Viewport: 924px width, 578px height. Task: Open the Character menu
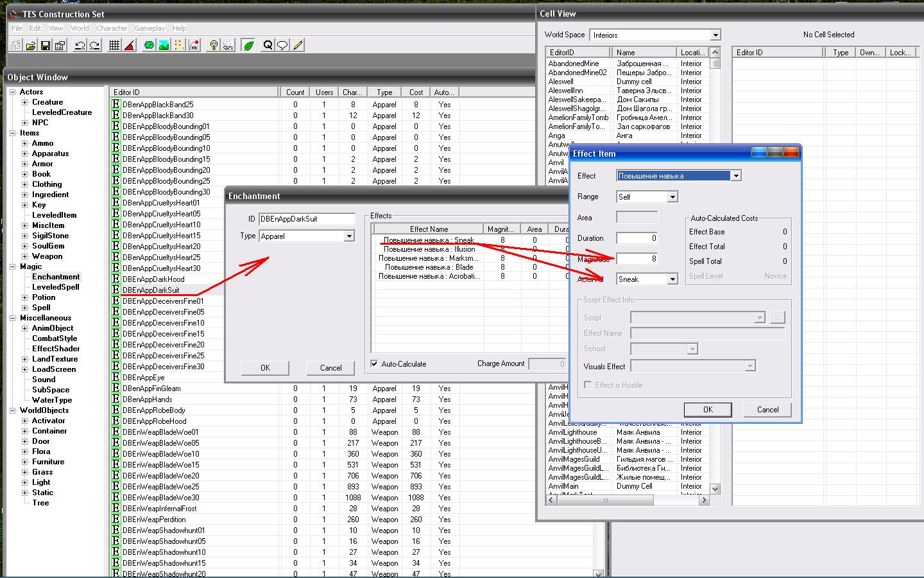coord(112,28)
